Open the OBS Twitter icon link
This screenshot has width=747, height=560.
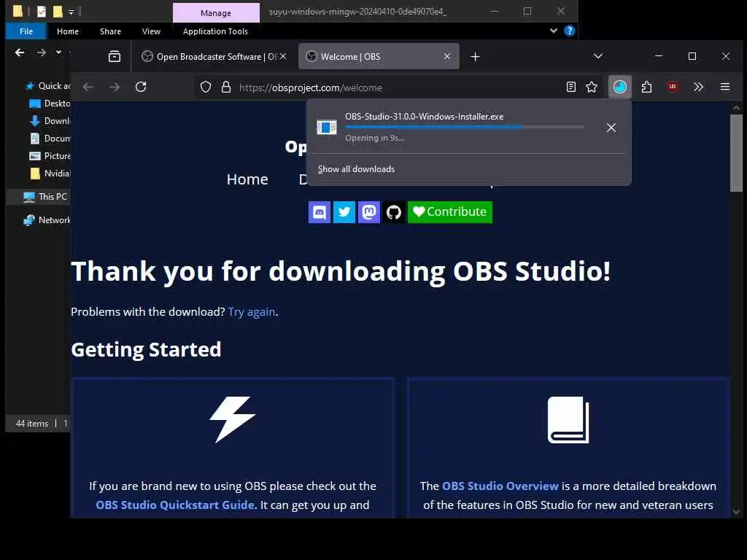[x=344, y=212]
